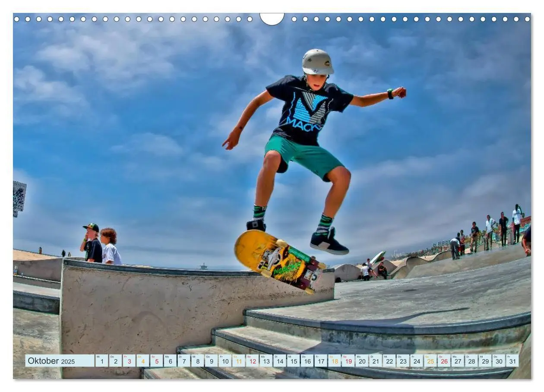Click date cell 27
The image size is (544, 392).
click(x=458, y=361)
